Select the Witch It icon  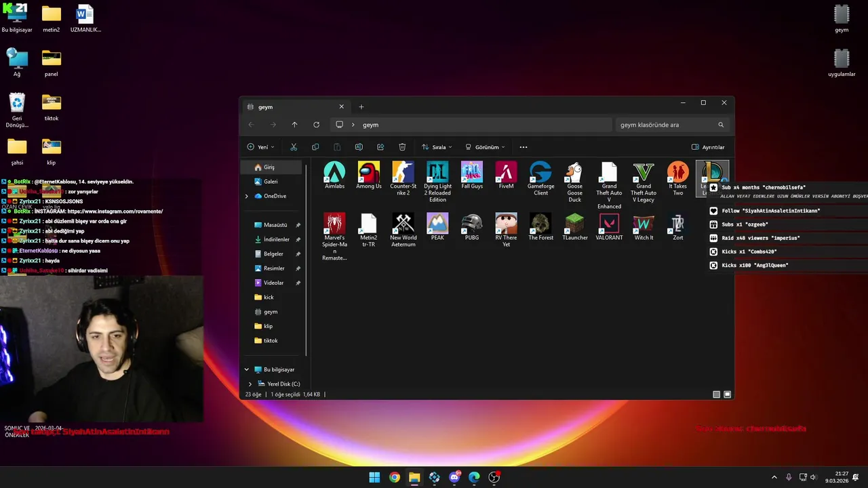click(644, 227)
